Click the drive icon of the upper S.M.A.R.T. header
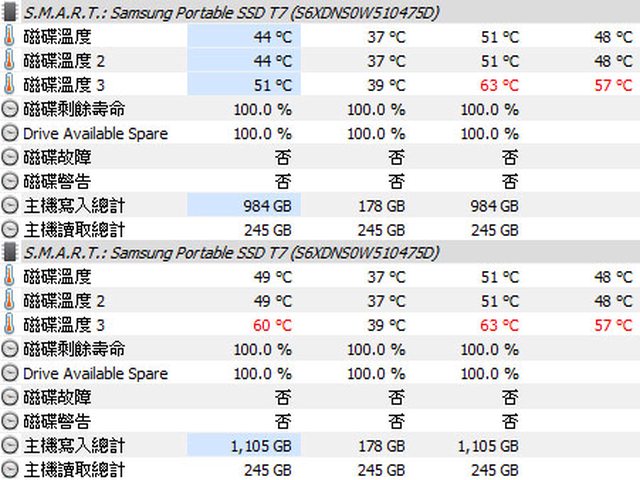Viewport: 640px width, 480px height. 11,13
